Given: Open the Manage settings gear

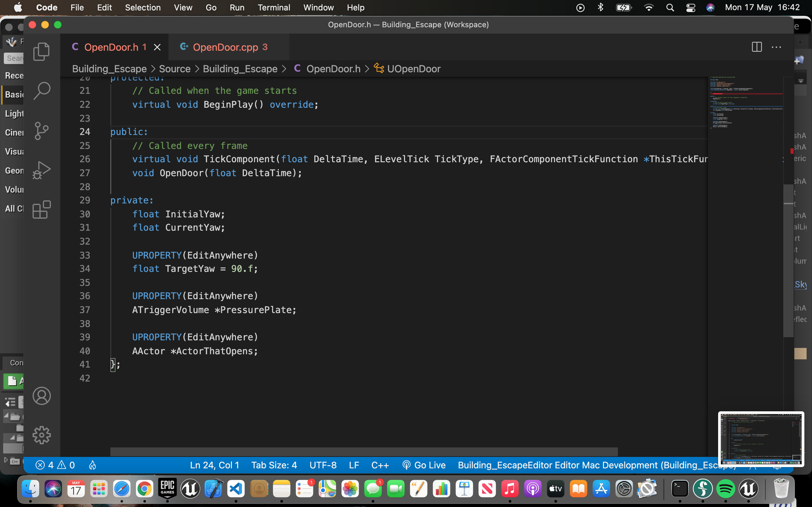Looking at the screenshot, I should [x=41, y=435].
